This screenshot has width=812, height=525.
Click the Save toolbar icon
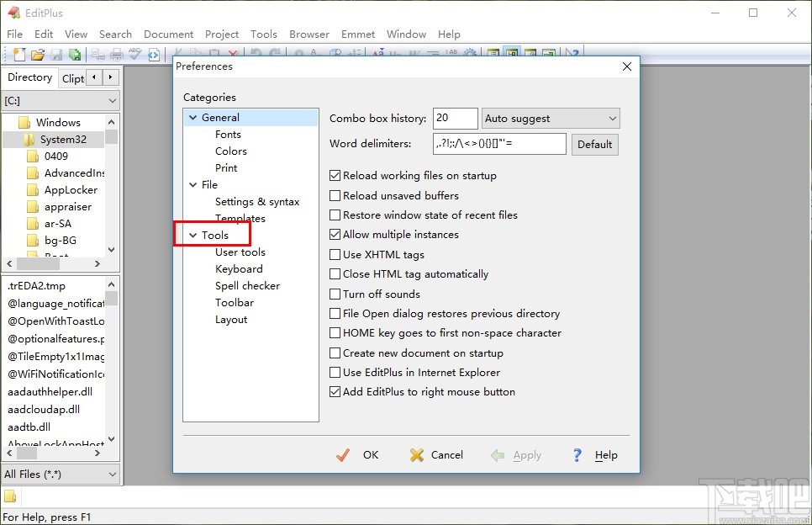click(x=56, y=54)
